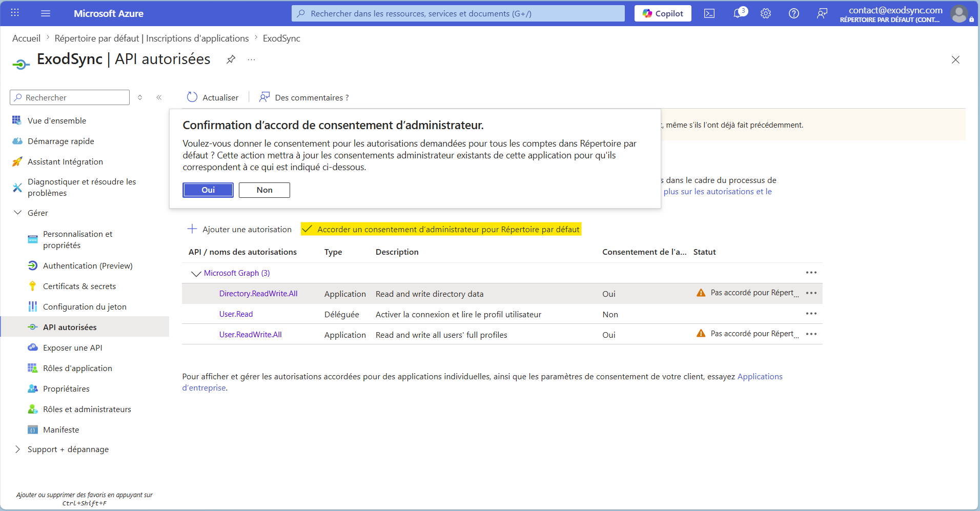Viewport: 980px width, 511px height.
Task: Open Cloud Shell from the top bar
Action: 709,13
